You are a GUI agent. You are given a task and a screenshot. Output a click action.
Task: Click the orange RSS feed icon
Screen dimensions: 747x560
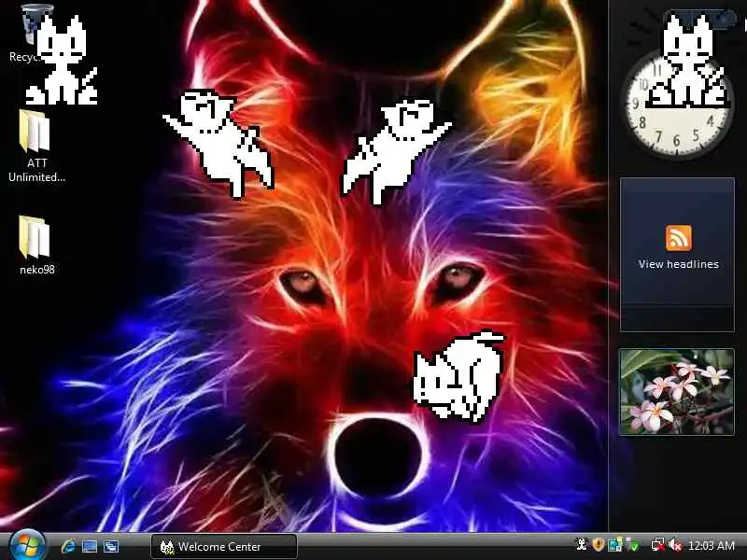point(679,238)
